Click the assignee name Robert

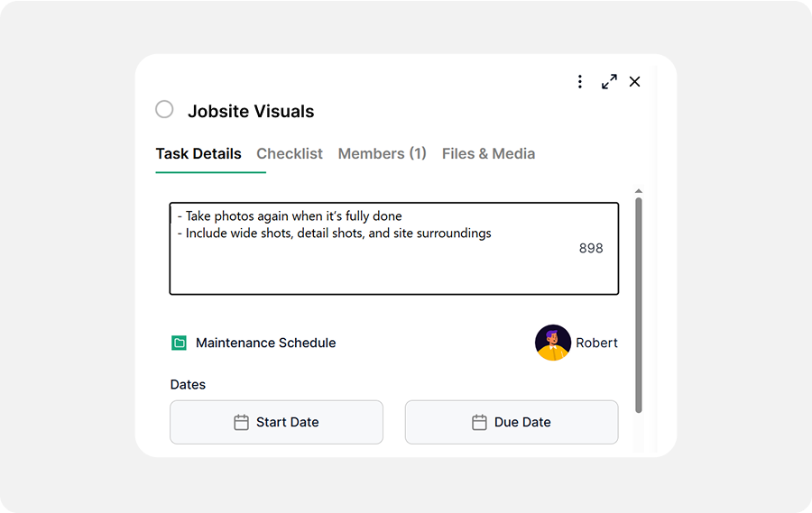pos(597,343)
